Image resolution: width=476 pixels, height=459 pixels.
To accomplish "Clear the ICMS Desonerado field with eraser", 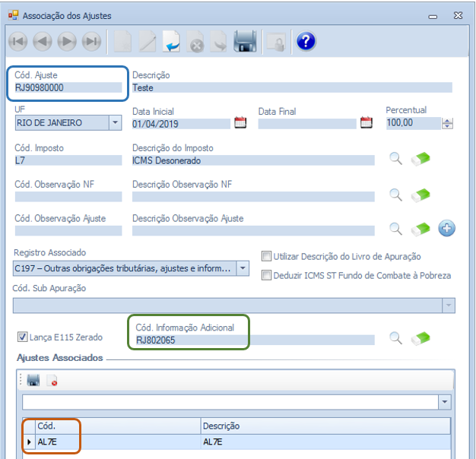I will (420, 158).
